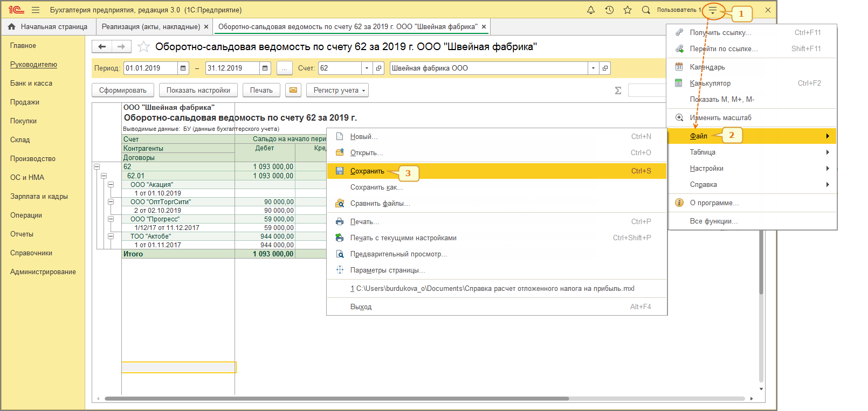
Task: Open the account 62 form icon
Action: tap(378, 68)
